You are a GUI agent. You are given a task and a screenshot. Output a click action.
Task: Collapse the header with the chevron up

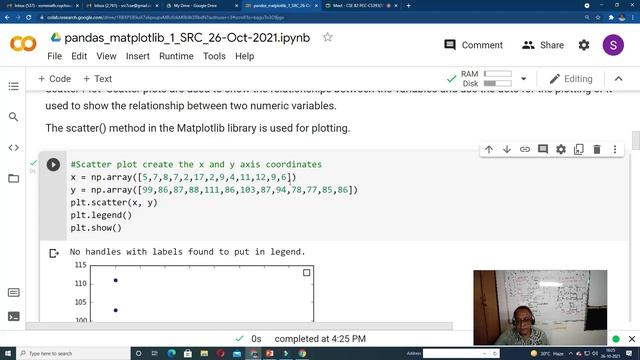(618, 79)
